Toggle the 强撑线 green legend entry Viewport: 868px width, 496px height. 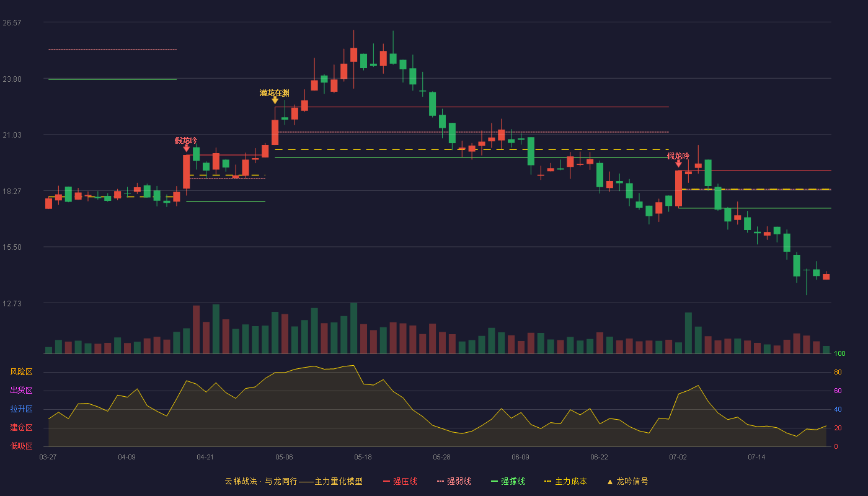tap(508, 481)
